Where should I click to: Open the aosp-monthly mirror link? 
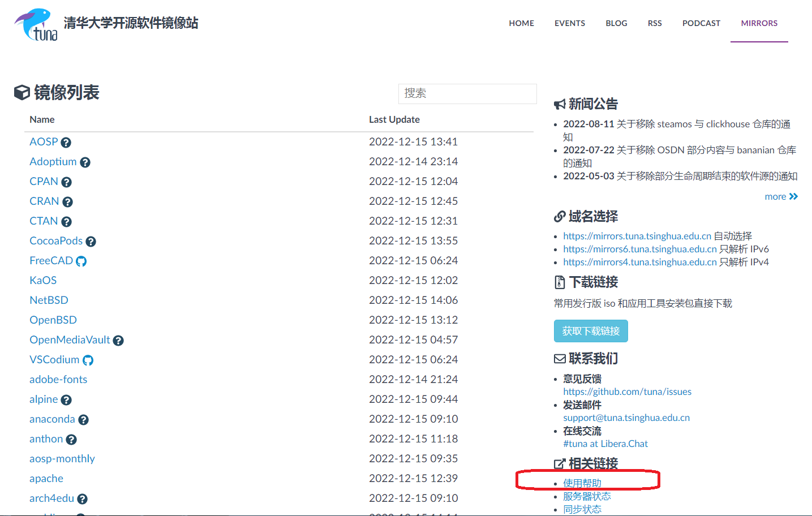click(x=62, y=459)
